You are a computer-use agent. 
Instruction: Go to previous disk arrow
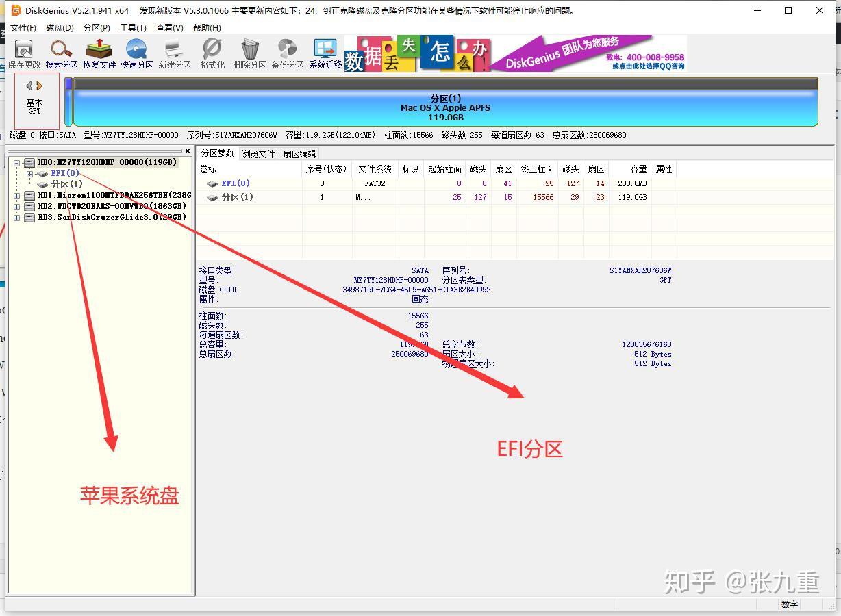(x=29, y=86)
